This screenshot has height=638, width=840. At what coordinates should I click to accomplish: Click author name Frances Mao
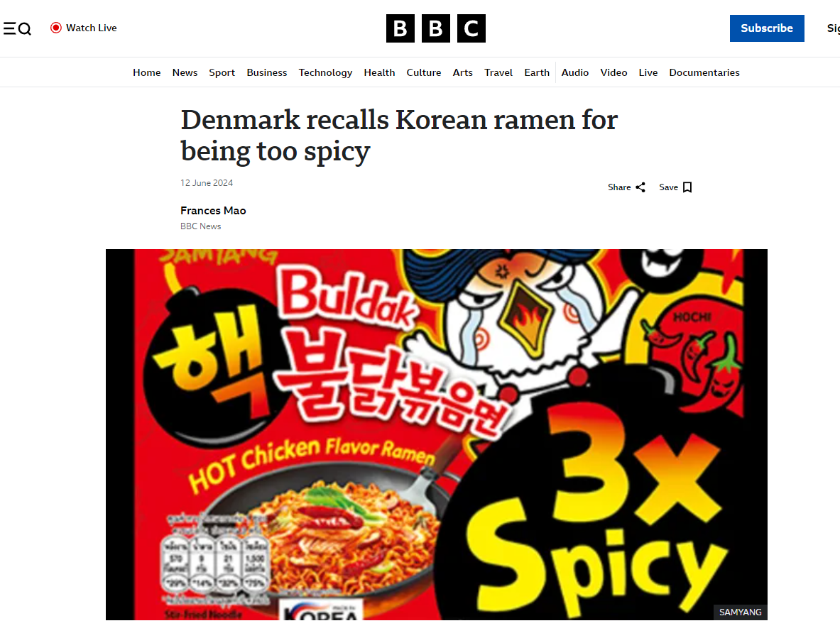213,210
